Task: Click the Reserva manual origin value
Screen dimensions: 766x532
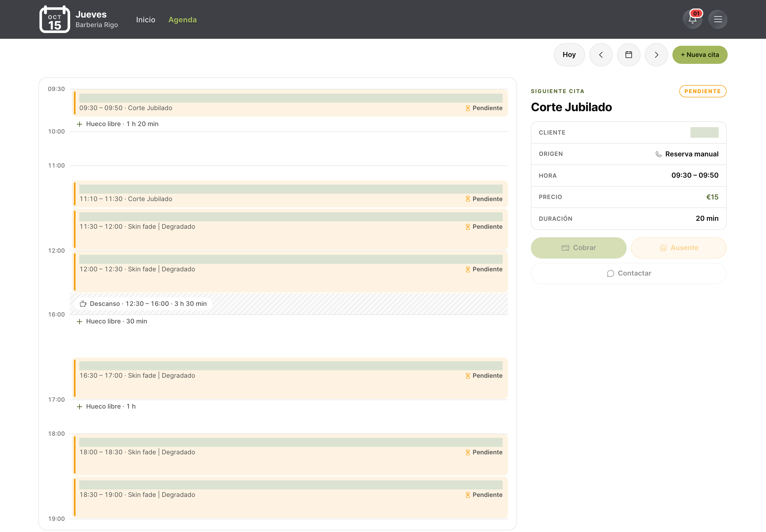Action: tap(692, 154)
